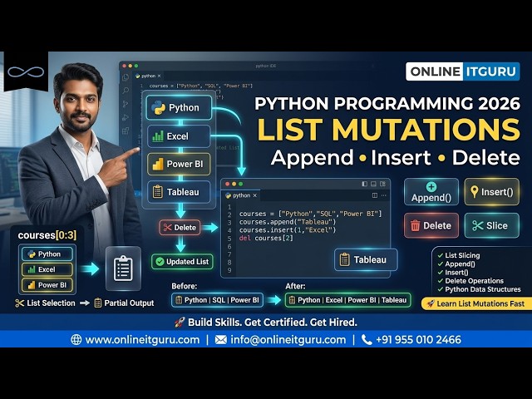532x399 pixels.
Task: Click envelope icon beside email address
Action: 221,340
